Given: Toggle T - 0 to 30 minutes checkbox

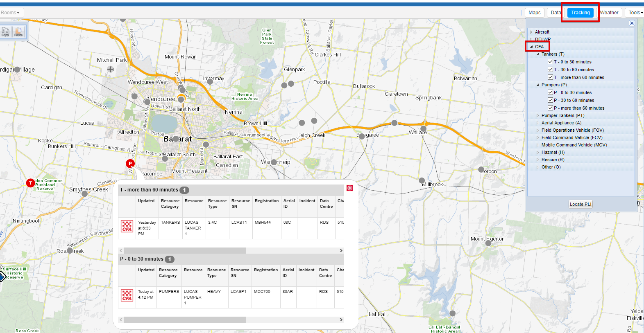Looking at the screenshot, I should pos(550,62).
